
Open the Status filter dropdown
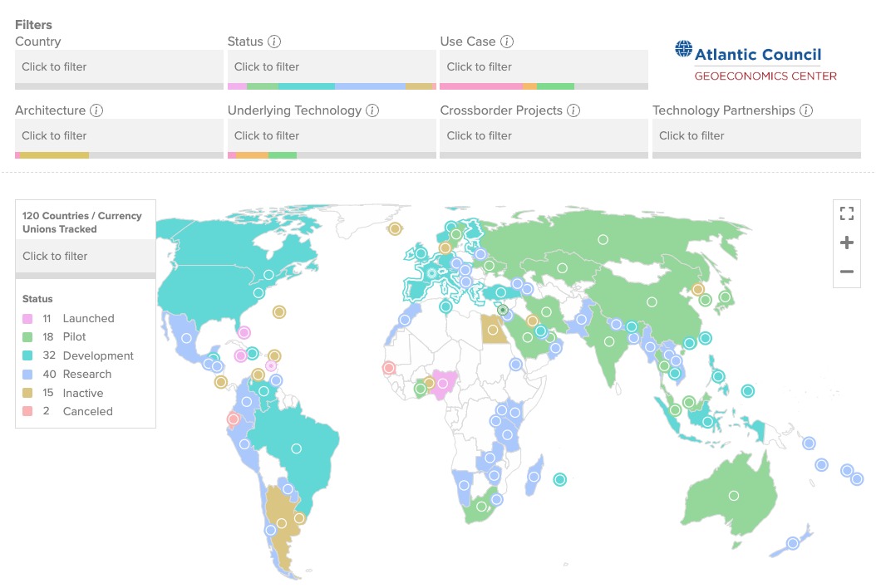pyautogui.click(x=332, y=66)
